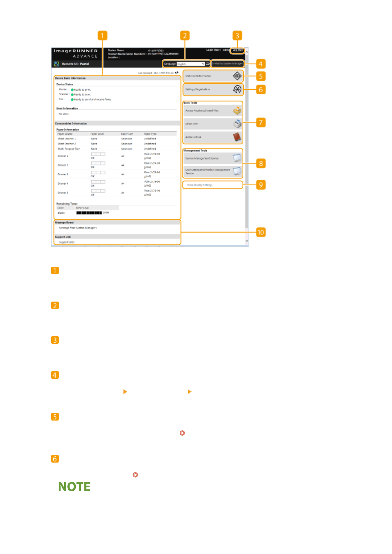Image resolution: width=392 pixels, height=554 pixels.
Task: Click the 'No error' text
Action: coord(64,114)
